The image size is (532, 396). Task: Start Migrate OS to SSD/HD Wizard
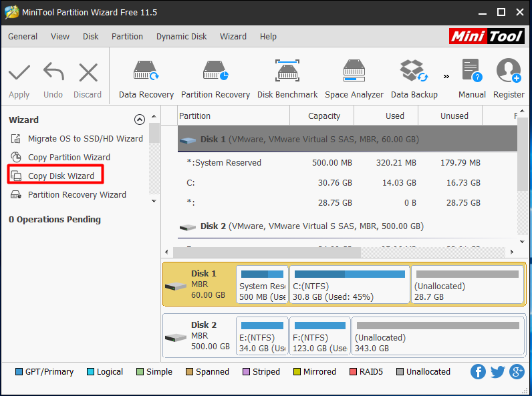tap(85, 139)
